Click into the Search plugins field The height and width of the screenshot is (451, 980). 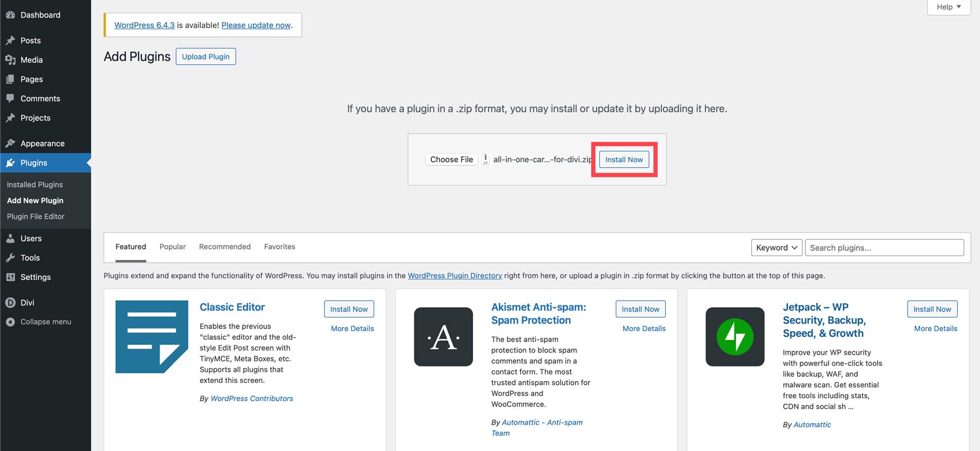click(884, 248)
